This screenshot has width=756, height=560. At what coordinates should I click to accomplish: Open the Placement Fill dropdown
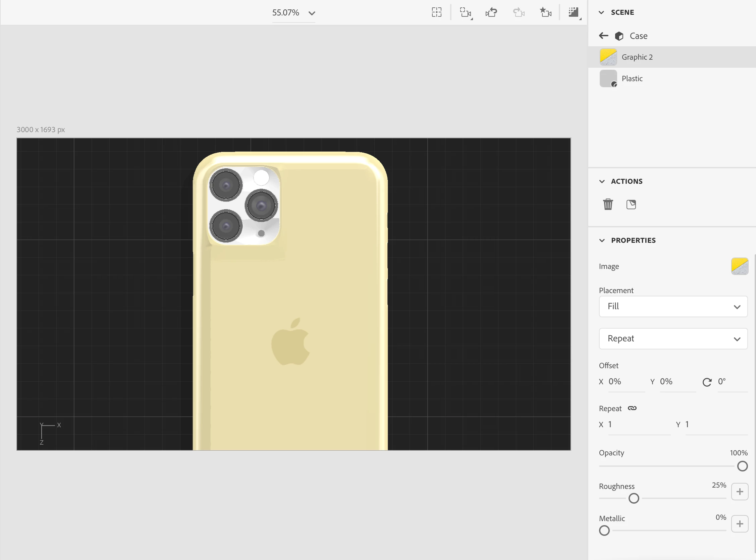pyautogui.click(x=673, y=306)
